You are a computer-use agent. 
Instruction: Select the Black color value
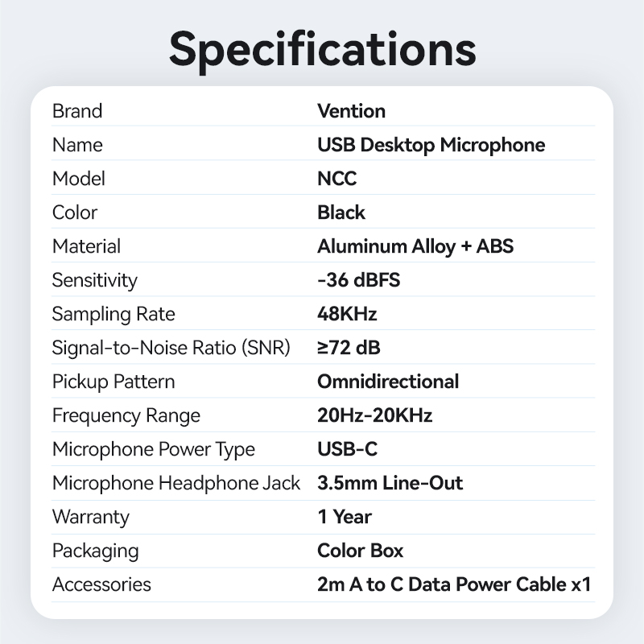click(x=341, y=213)
